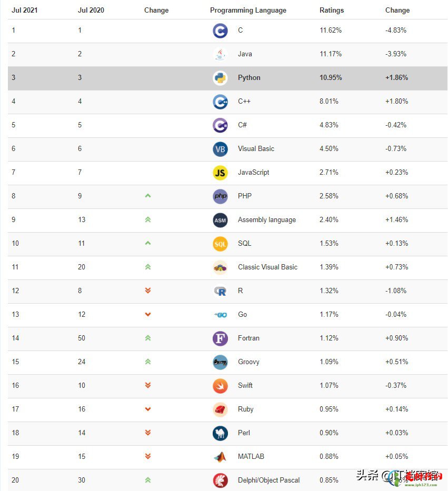Click the C language logo icon
Viewport: 448px width, 491px height.
[220, 31]
